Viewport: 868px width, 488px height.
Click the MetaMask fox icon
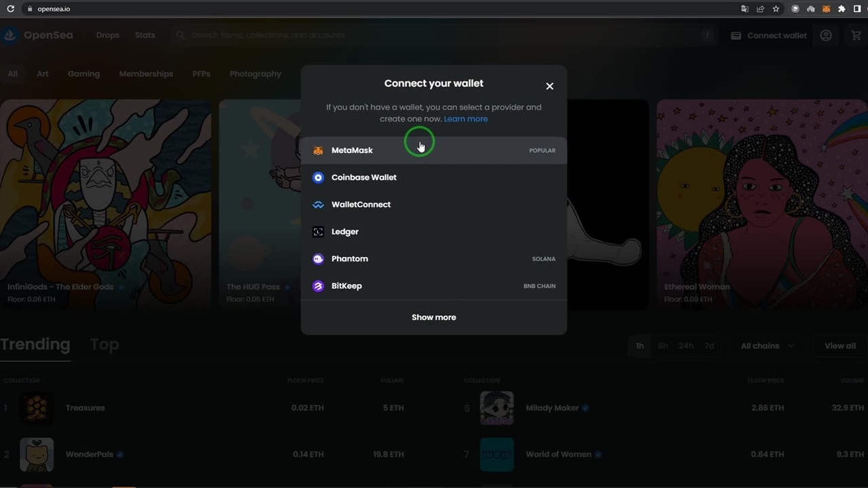tap(318, 150)
